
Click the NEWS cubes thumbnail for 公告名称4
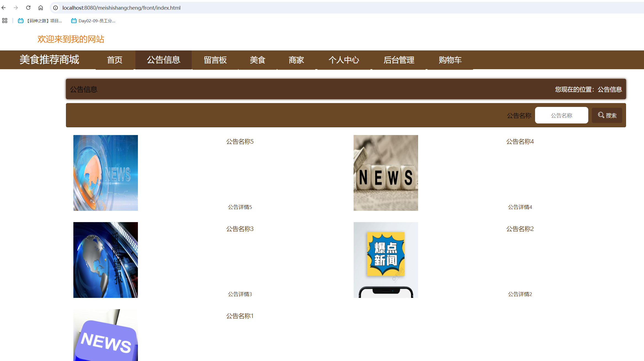(386, 173)
